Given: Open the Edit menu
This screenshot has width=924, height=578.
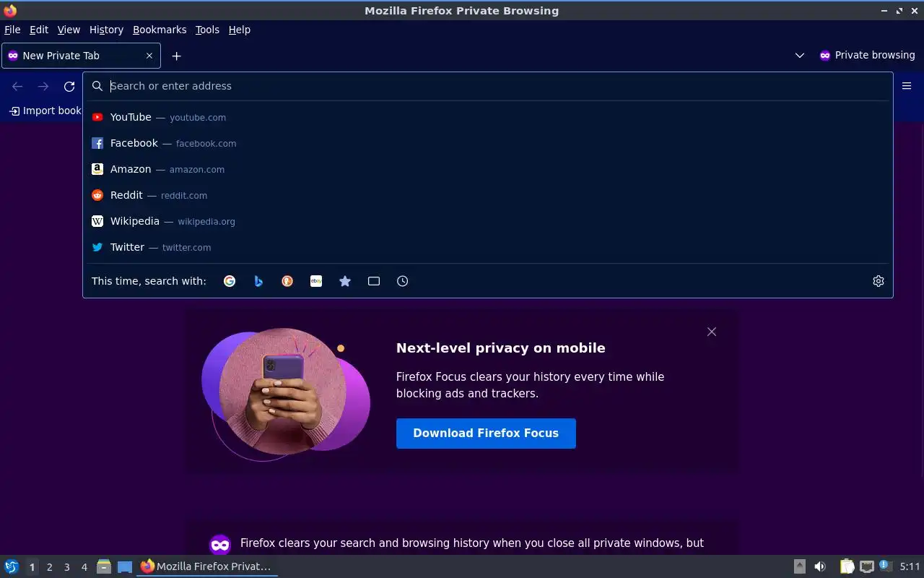Looking at the screenshot, I should [x=39, y=30].
